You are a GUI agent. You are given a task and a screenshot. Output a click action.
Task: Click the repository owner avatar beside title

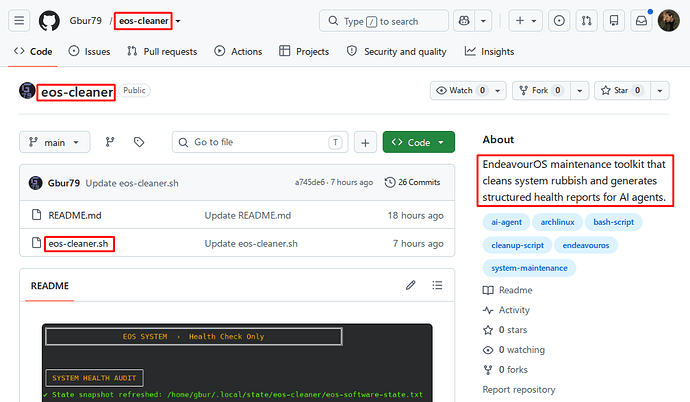point(27,91)
